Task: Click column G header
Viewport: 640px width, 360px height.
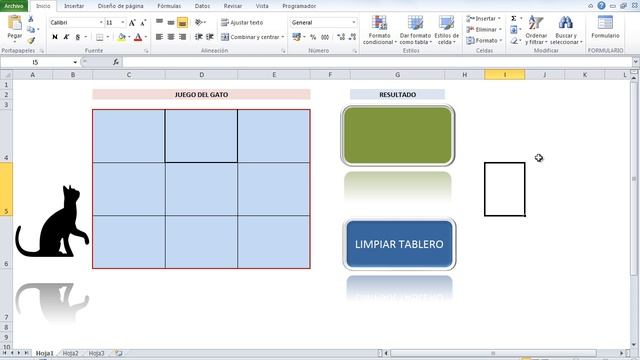Action: 397,75
